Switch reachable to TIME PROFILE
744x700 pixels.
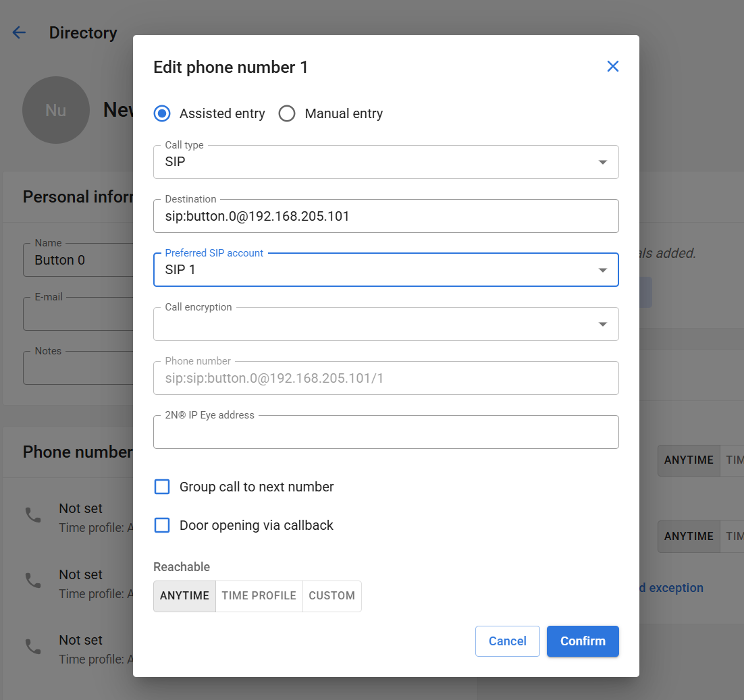click(259, 596)
